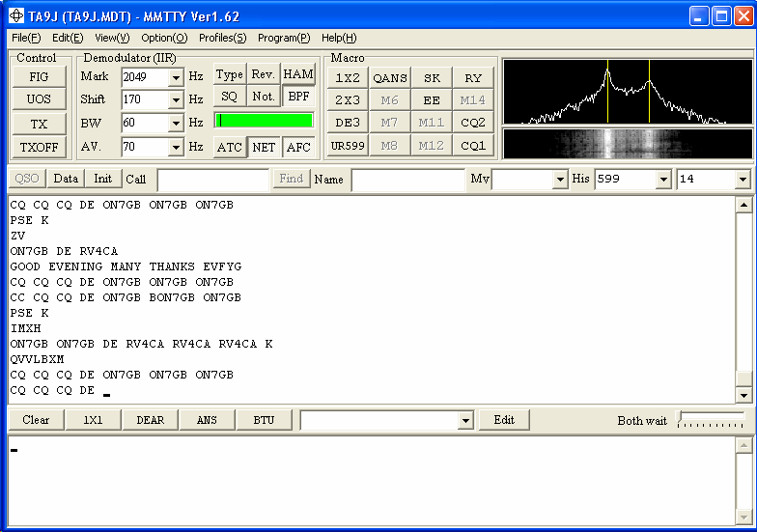Click the 1X1 button
Viewport: 757px width, 532px height.
[93, 420]
